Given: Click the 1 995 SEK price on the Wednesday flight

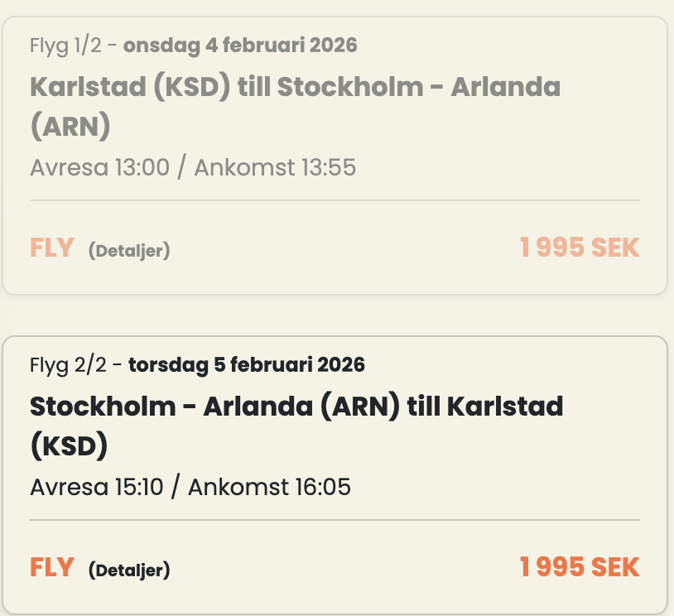Looking at the screenshot, I should click(580, 248).
